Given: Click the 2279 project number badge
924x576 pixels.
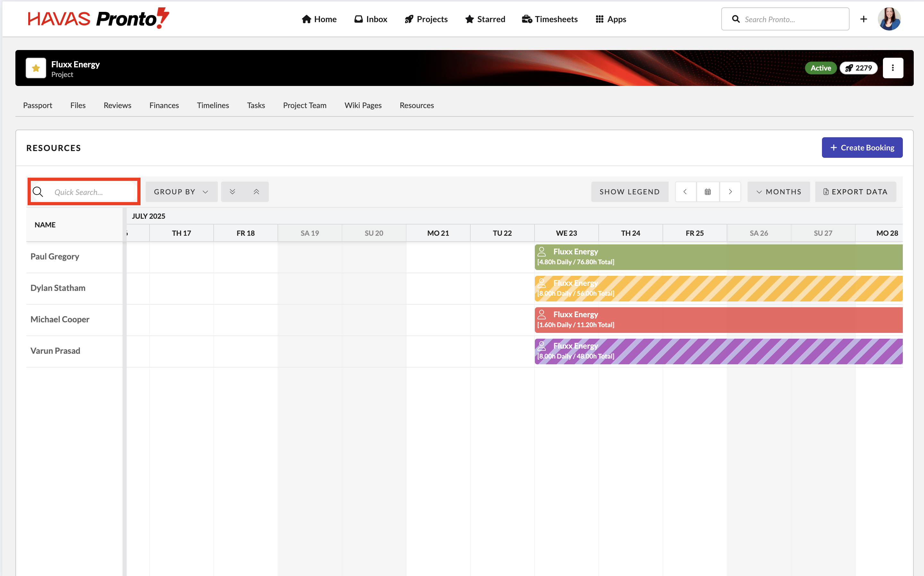Looking at the screenshot, I should point(859,68).
